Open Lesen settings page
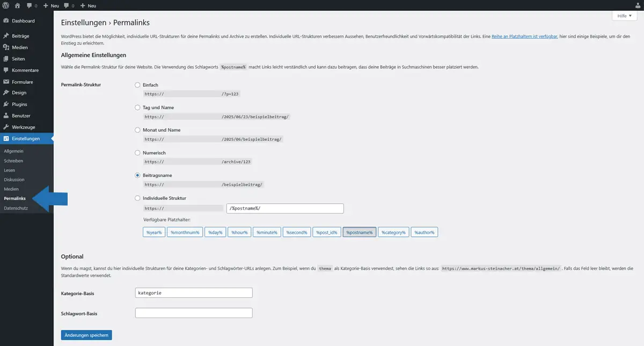 (x=10, y=170)
